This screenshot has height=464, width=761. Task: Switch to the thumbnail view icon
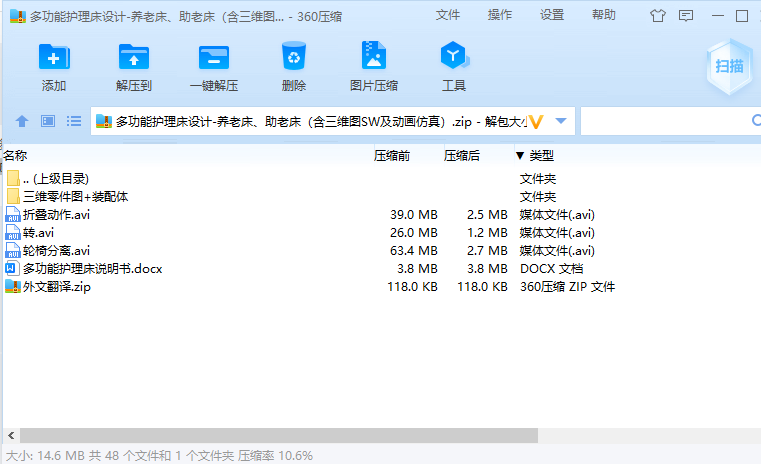pos(48,121)
